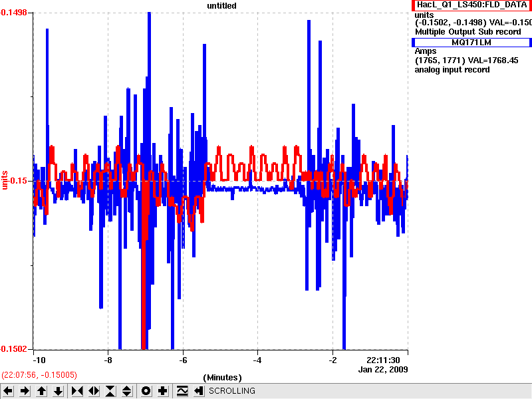
Task: Select the MQ171LM curve legend
Action: (x=471, y=43)
